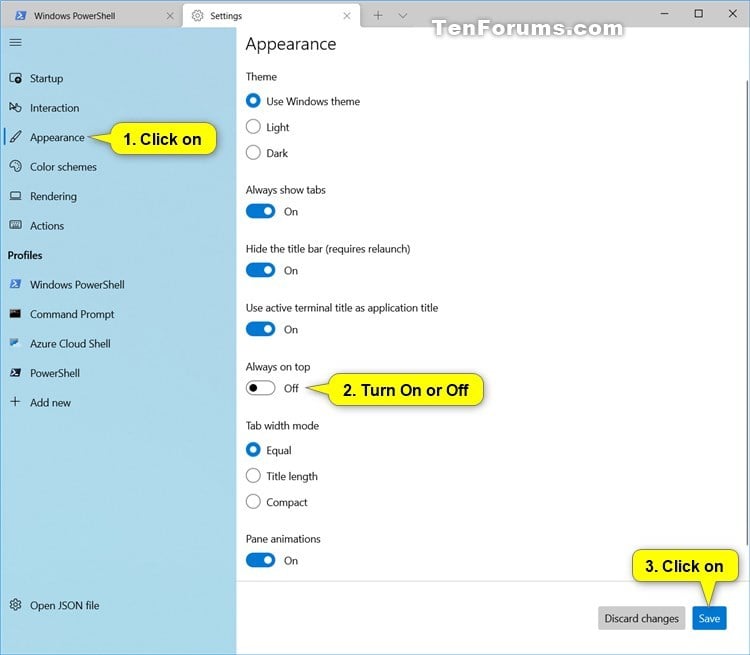Open the Rendering settings page

point(119,196)
